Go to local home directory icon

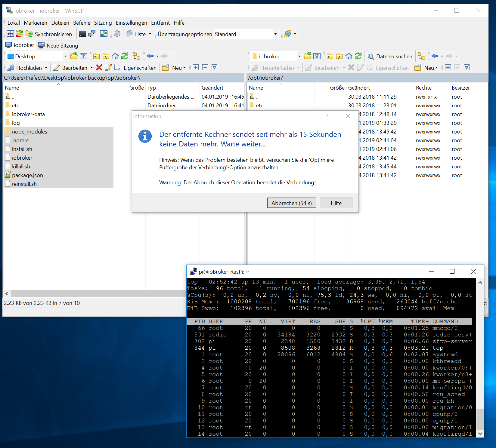[x=115, y=56]
